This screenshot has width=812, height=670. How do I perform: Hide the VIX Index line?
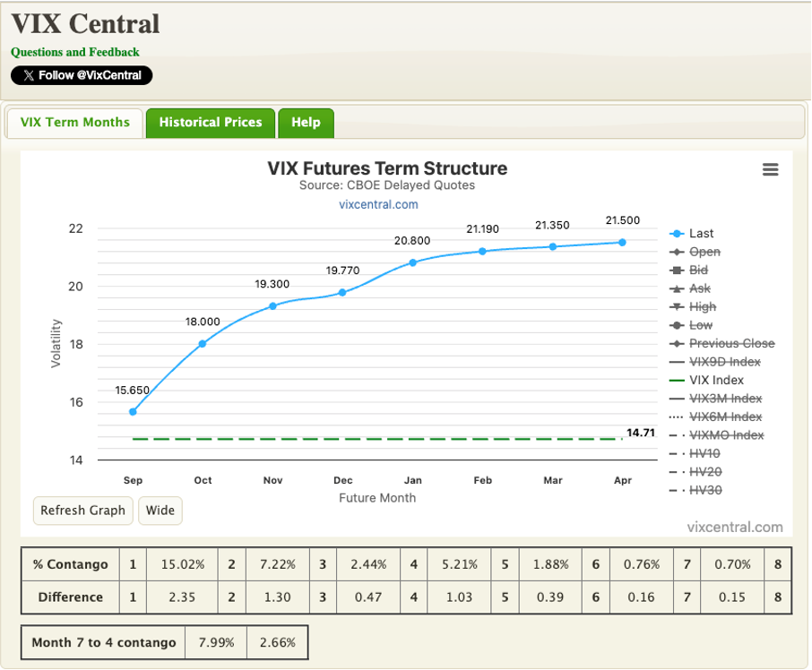707,381
